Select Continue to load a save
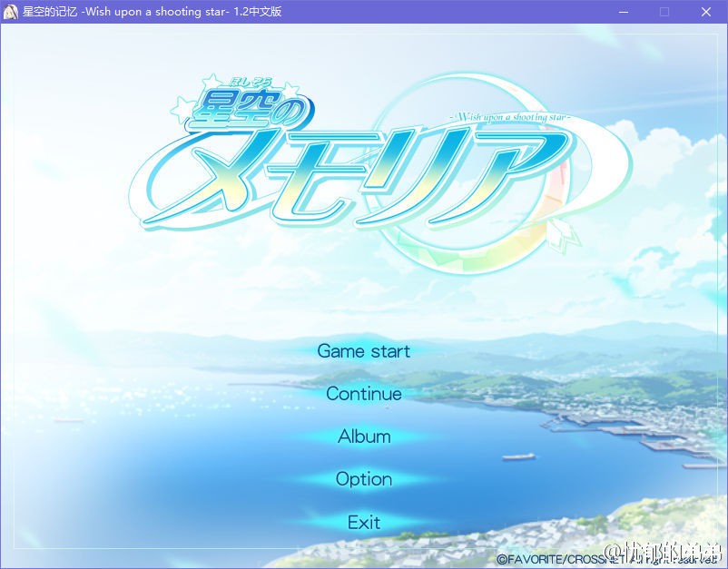Screen dimensions: 728x569 (363, 394)
